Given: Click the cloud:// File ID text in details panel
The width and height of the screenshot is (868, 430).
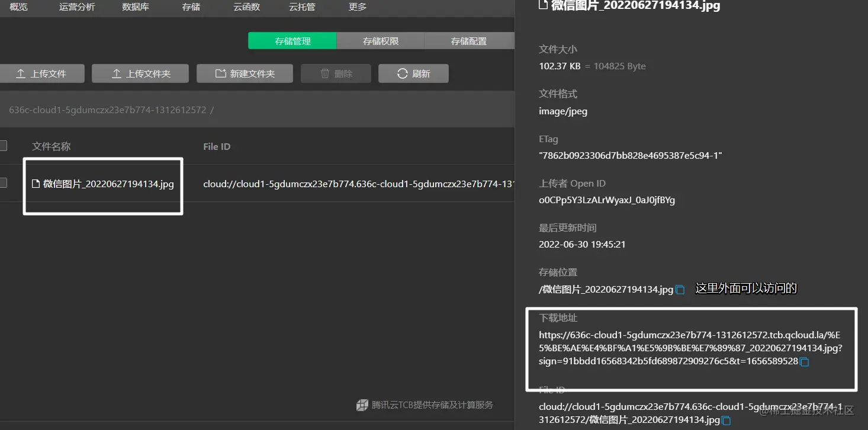Looking at the screenshot, I should pos(690,413).
